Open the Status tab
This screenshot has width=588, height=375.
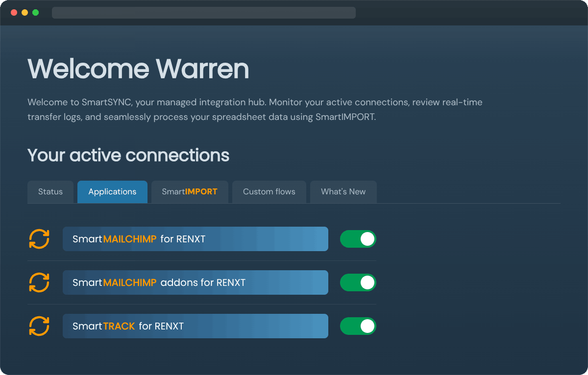click(x=50, y=192)
